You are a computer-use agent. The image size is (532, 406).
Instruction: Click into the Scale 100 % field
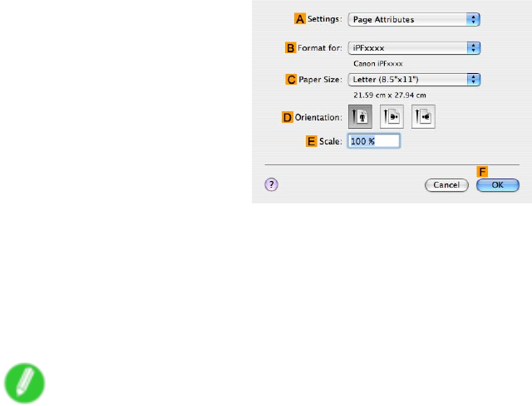[x=374, y=141]
